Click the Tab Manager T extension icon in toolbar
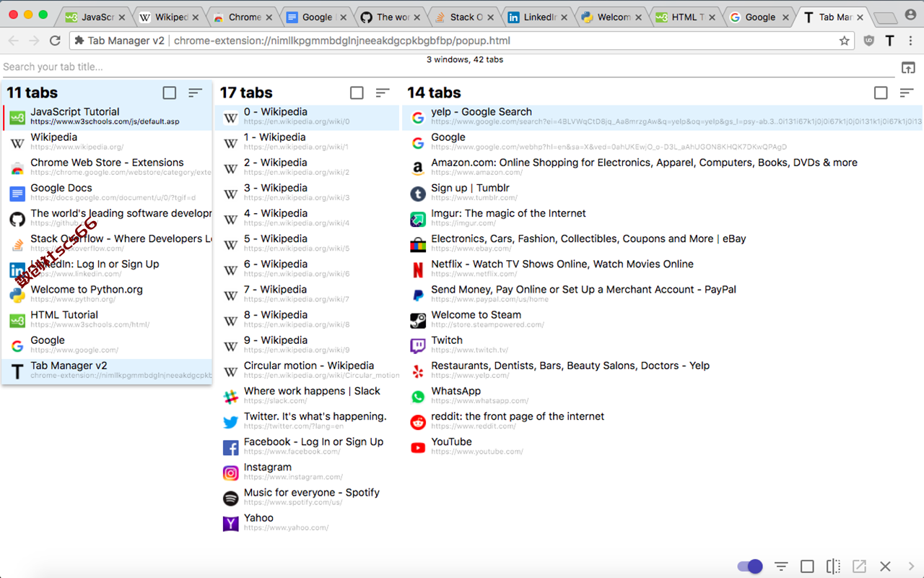The width and height of the screenshot is (924, 578). click(889, 41)
